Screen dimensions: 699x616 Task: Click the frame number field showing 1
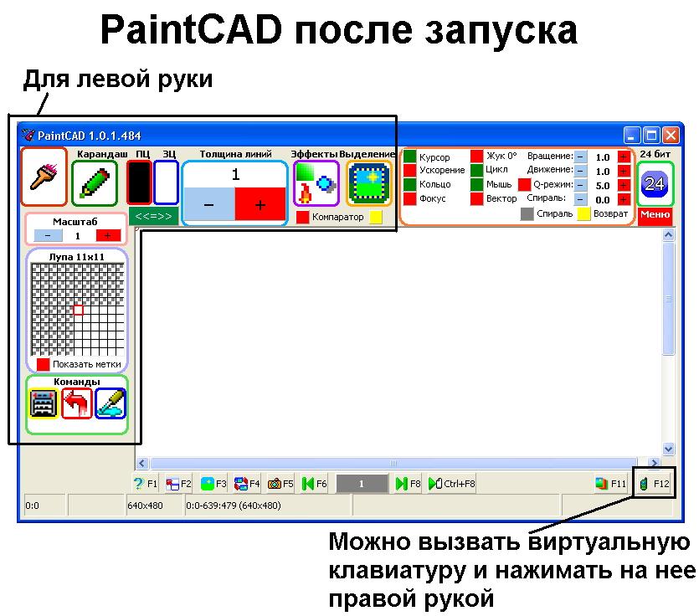[x=362, y=484]
